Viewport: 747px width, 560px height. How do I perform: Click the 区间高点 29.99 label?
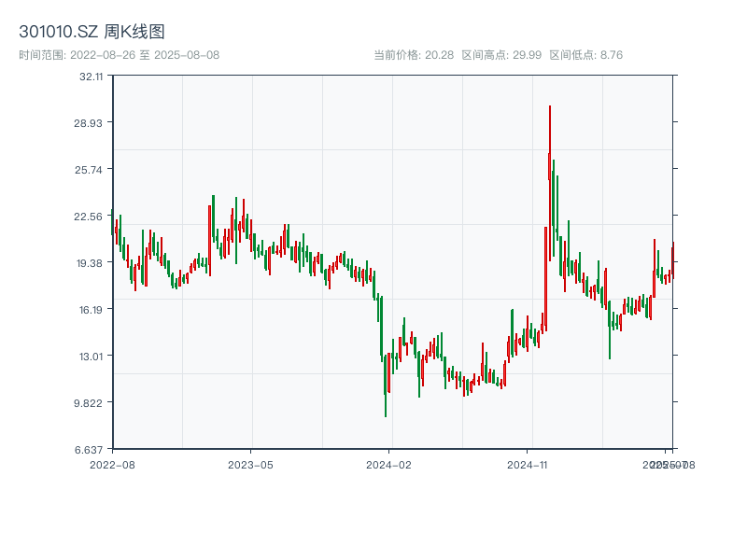tap(501, 55)
